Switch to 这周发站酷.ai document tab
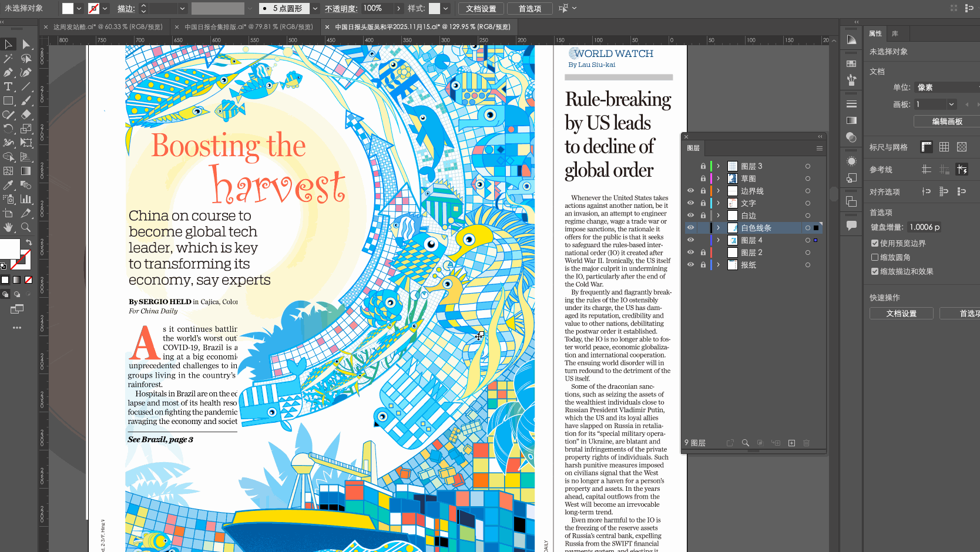The image size is (980, 552). point(108,26)
